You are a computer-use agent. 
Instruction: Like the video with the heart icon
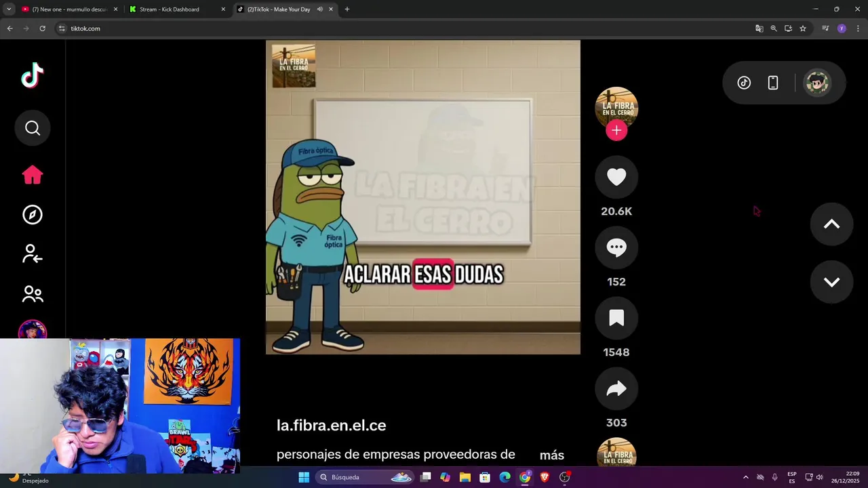click(x=616, y=177)
